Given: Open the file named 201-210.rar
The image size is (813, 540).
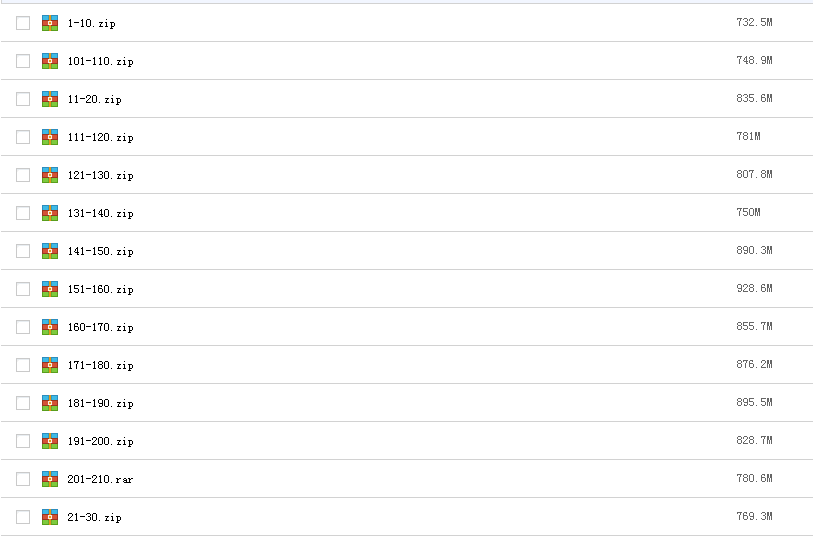Looking at the screenshot, I should tap(100, 479).
